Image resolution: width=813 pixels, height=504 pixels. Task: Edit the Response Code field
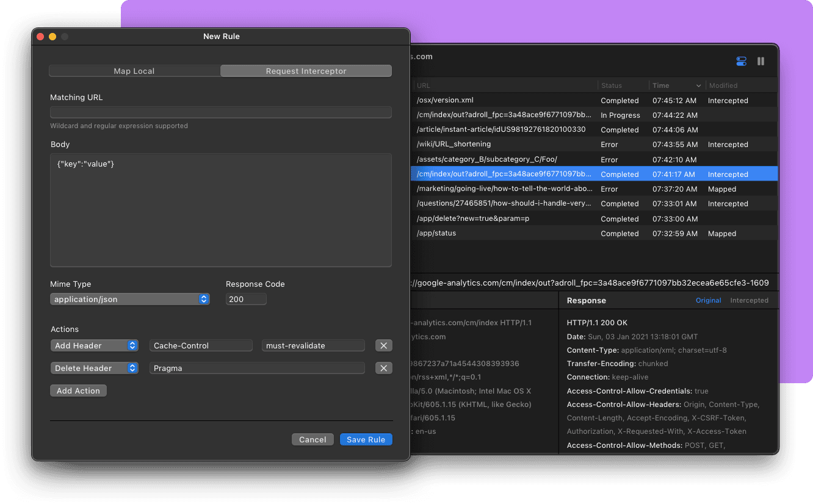tap(246, 299)
